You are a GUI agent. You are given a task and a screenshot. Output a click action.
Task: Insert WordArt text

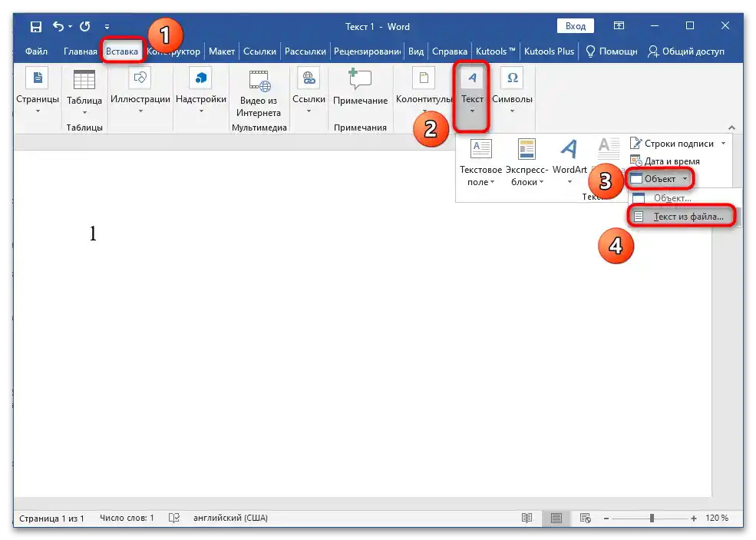pos(569,162)
